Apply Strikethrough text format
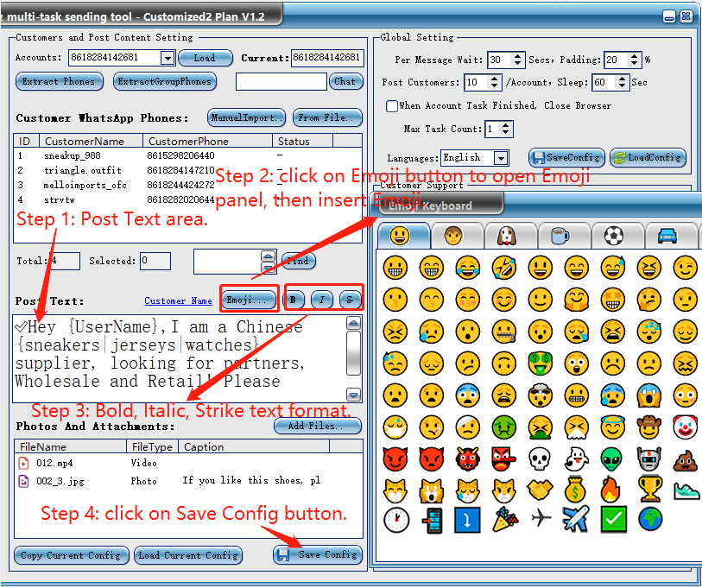702x588 pixels. point(350,300)
